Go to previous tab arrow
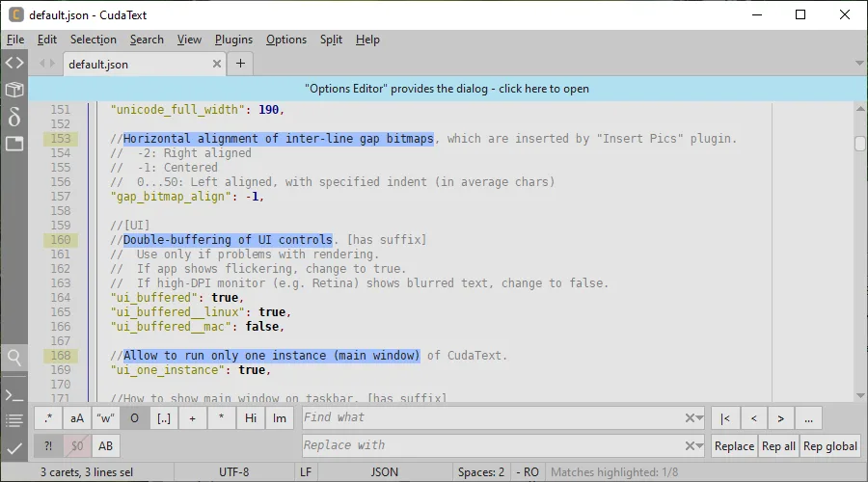Screen dimensions: 868x482 tap(42, 64)
